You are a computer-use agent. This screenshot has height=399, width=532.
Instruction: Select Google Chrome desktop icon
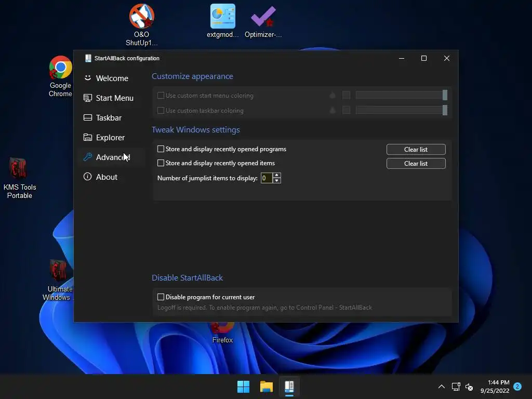60,77
